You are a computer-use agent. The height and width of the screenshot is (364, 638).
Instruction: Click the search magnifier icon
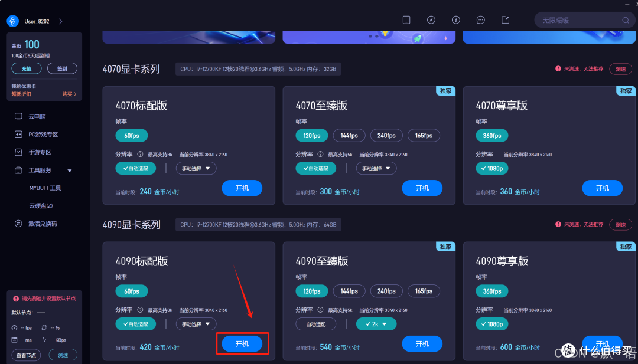(x=626, y=20)
